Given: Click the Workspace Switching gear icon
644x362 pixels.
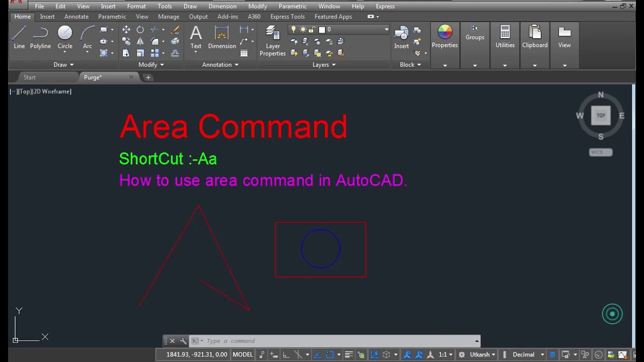Looking at the screenshot, I should (461, 354).
